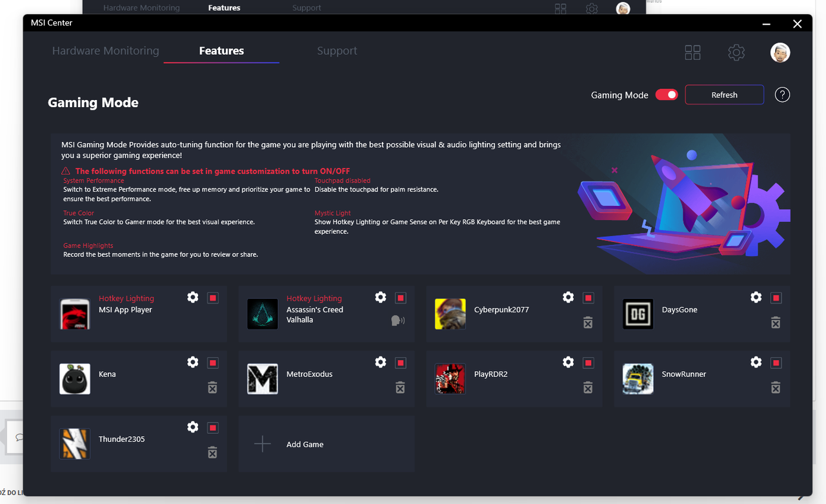Screen dimensions: 826x504
Task: Switch to Hardware Monitoring tab
Action: pyautogui.click(x=105, y=50)
